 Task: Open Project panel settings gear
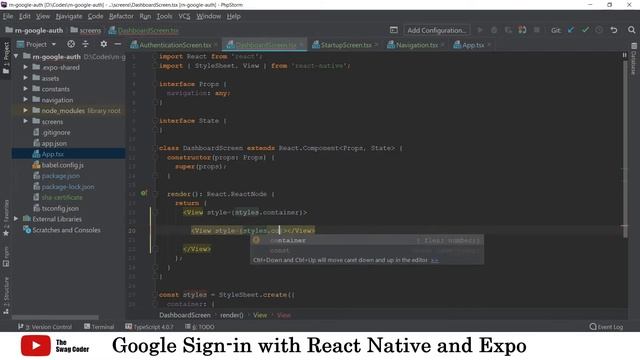coord(104,44)
